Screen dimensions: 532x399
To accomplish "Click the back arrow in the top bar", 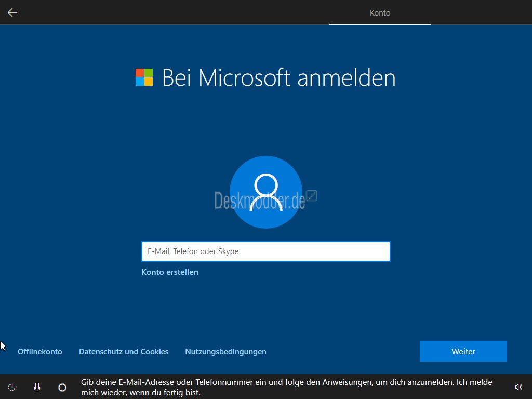I will pyautogui.click(x=12, y=12).
